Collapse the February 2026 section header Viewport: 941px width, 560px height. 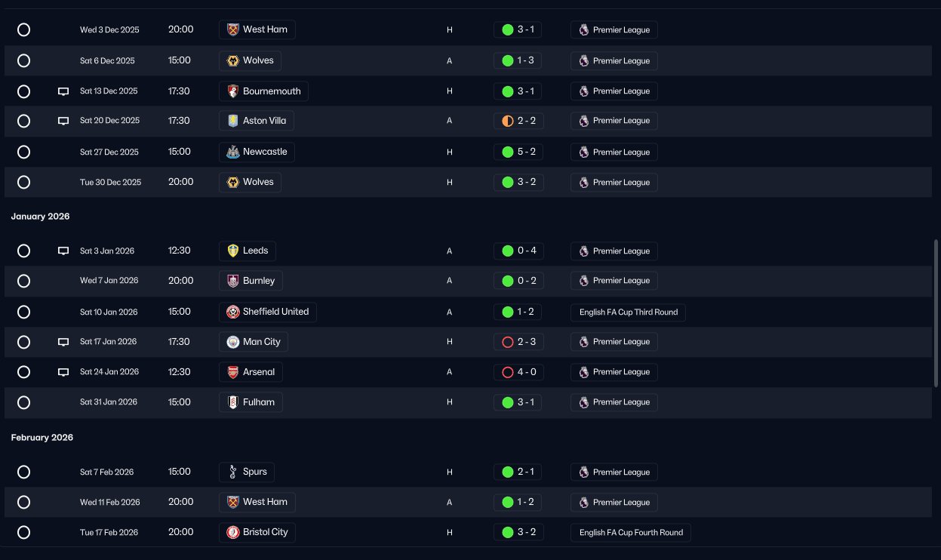(x=42, y=438)
